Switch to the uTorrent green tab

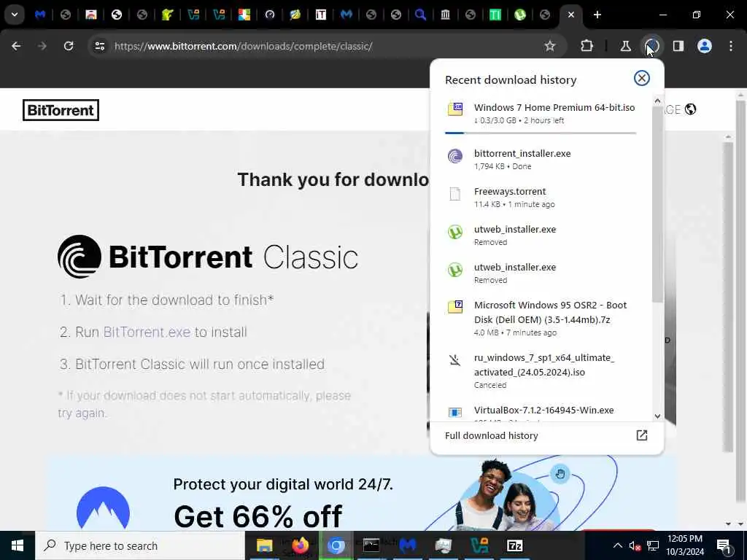[519, 15]
